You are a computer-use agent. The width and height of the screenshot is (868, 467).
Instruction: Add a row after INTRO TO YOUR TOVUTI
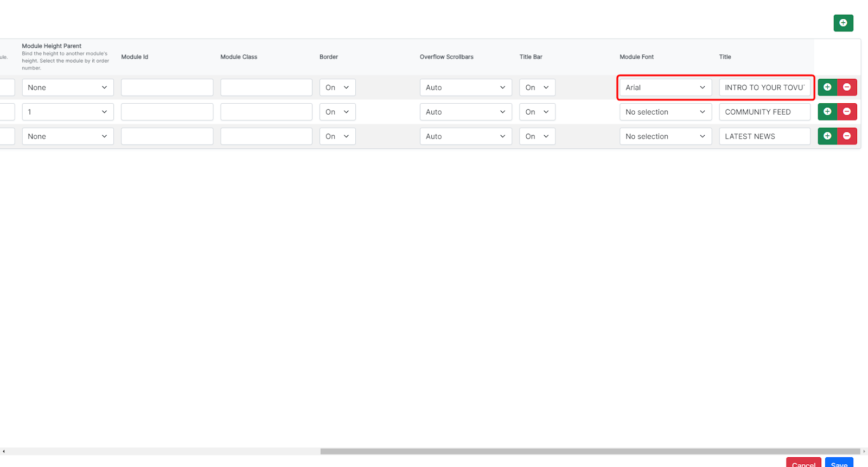coord(827,87)
